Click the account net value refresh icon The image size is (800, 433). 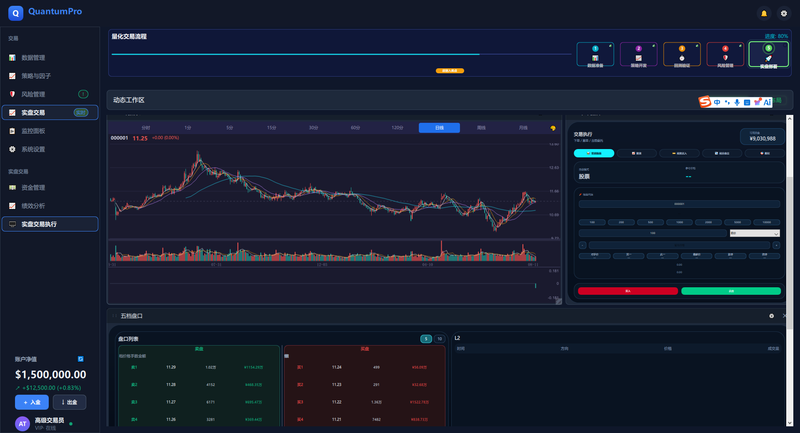81,359
